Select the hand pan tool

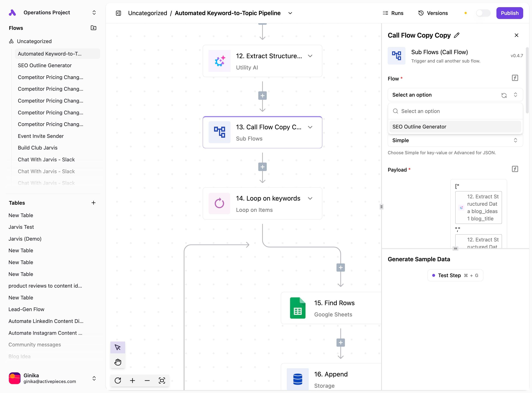click(118, 362)
